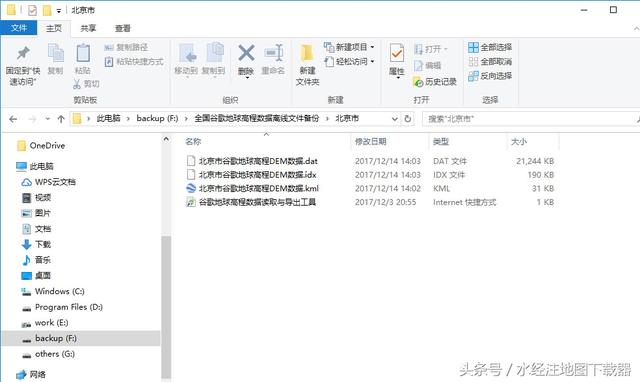The width and height of the screenshot is (640, 382).
Task: Open the File (文件) tab
Action: (x=19, y=28)
